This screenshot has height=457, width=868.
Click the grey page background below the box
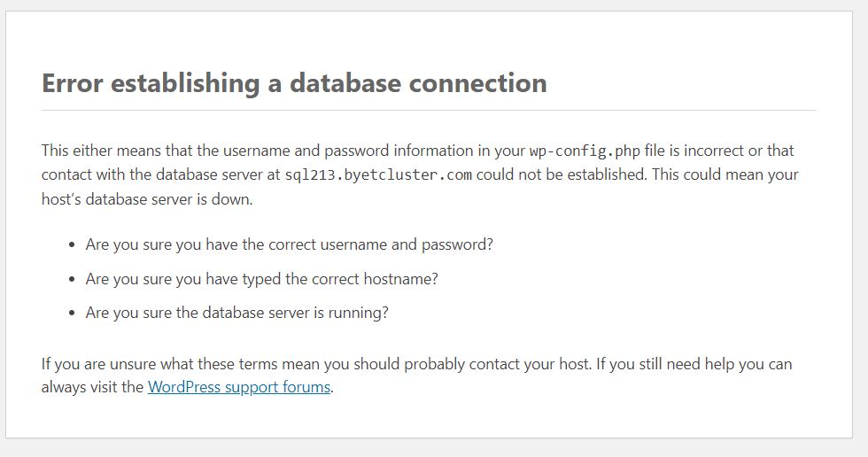coord(434,448)
